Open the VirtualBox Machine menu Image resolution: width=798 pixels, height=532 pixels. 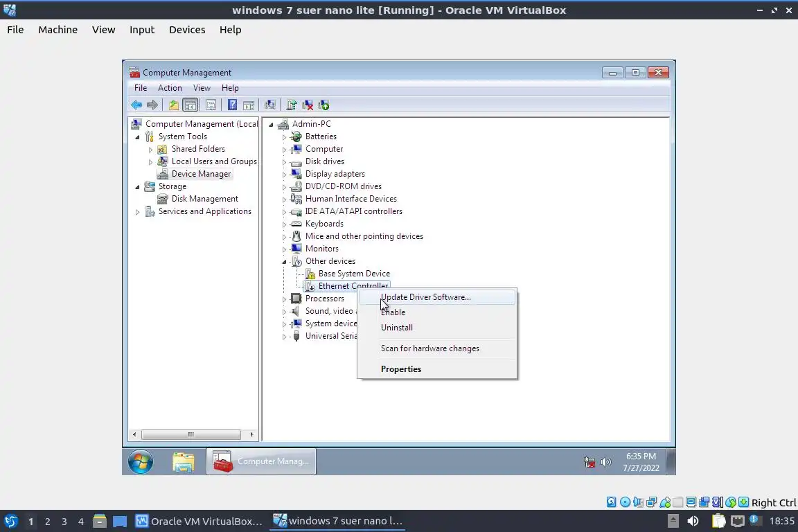pyautogui.click(x=57, y=30)
